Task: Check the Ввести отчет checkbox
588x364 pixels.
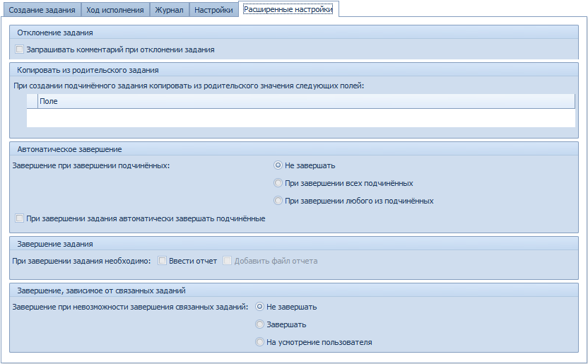Action: [x=163, y=261]
